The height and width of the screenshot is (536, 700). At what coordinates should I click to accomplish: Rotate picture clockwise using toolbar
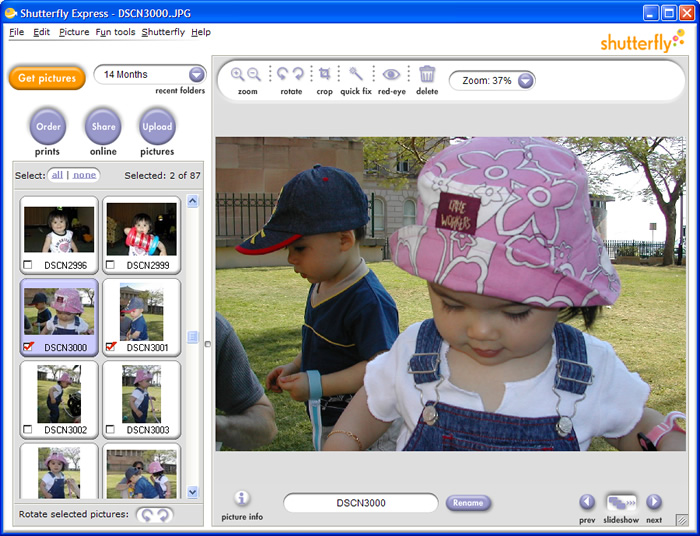(x=298, y=74)
